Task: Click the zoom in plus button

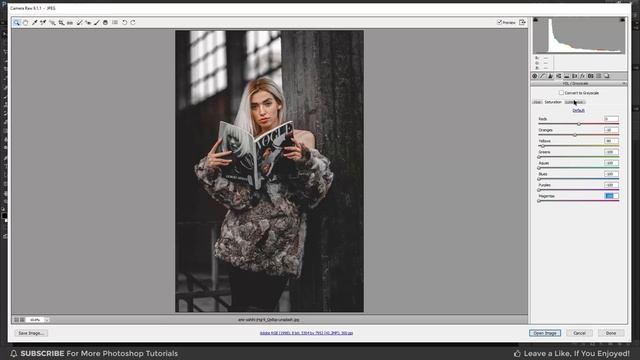Action: [22, 320]
